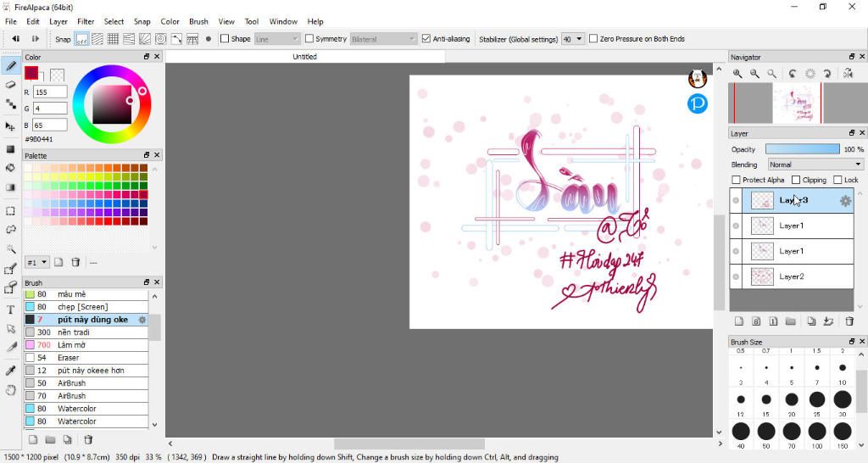Select the Eraser tool in left toolbar
The height and width of the screenshot is (463, 868).
[10, 85]
